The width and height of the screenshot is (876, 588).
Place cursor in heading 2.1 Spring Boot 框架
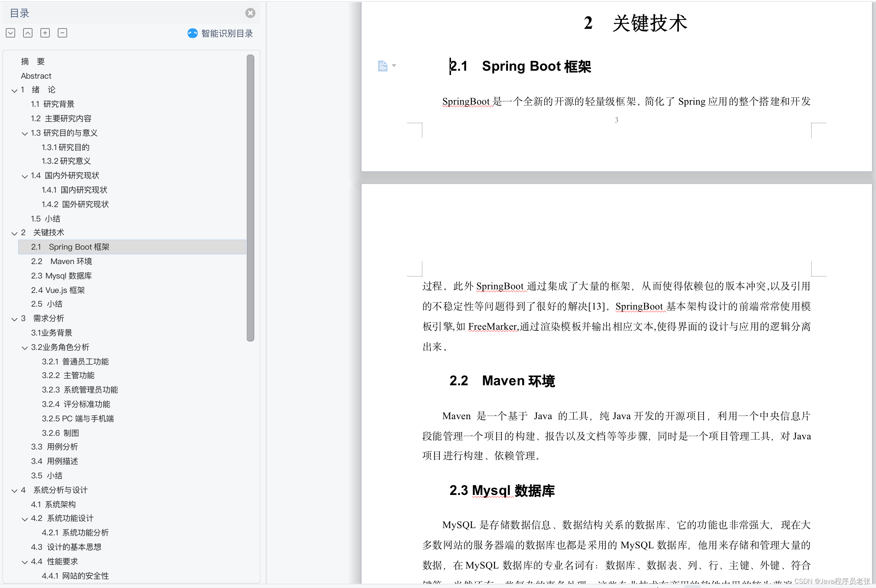coord(520,66)
